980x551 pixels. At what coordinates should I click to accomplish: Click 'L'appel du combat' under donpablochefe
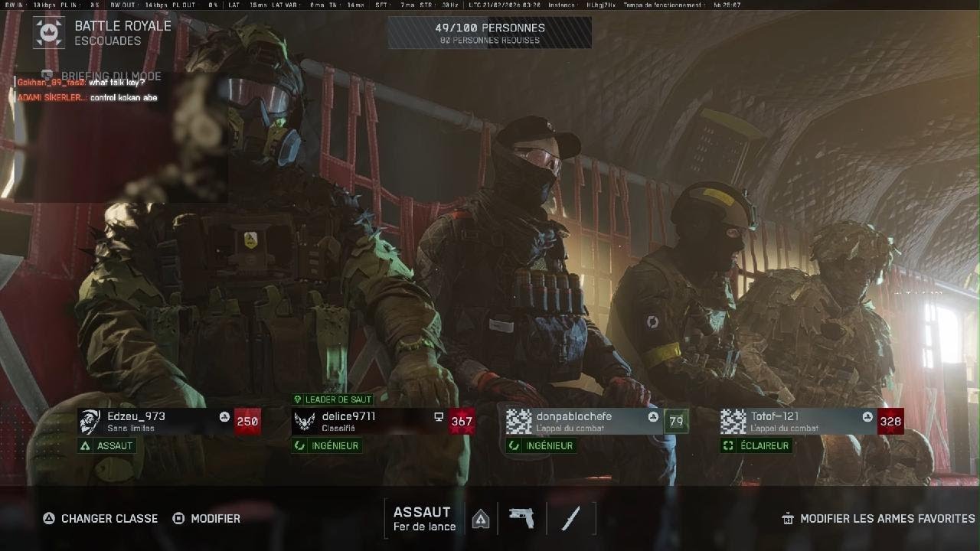tap(570, 429)
